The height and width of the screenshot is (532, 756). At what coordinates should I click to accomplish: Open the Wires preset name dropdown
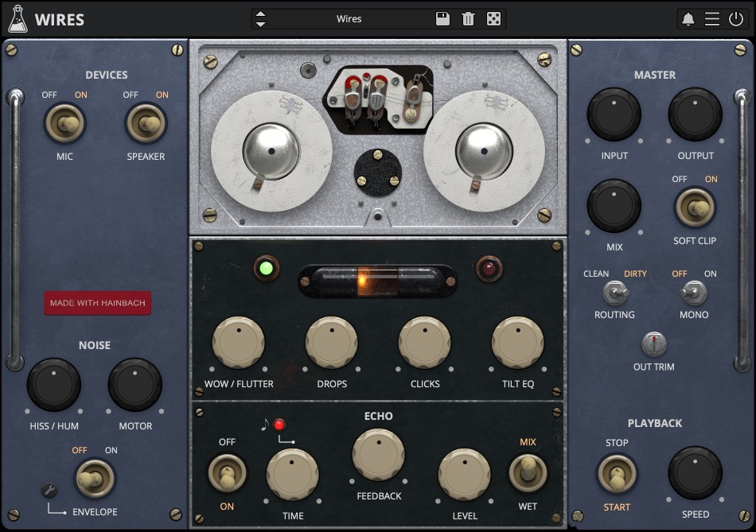point(350,17)
